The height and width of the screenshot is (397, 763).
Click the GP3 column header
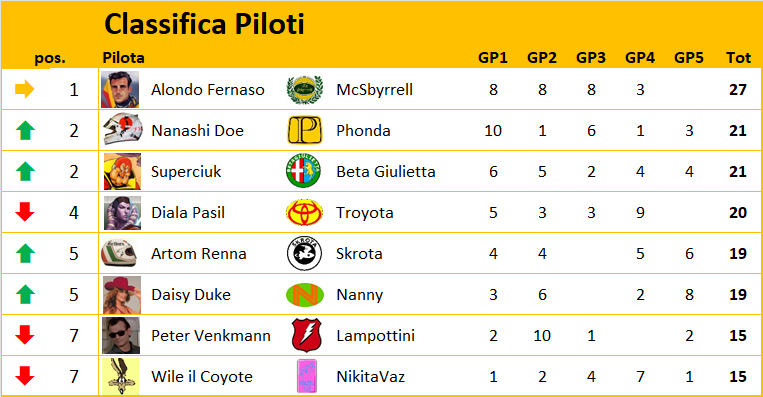[591, 58]
